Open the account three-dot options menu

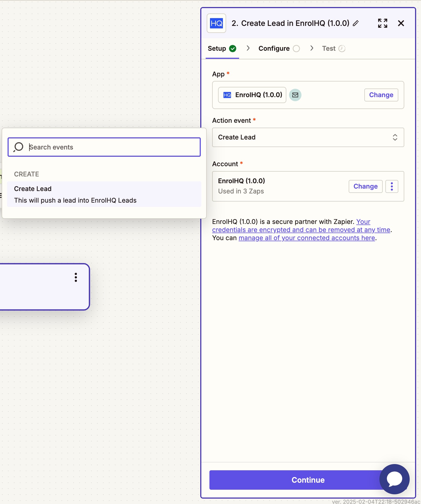point(392,186)
